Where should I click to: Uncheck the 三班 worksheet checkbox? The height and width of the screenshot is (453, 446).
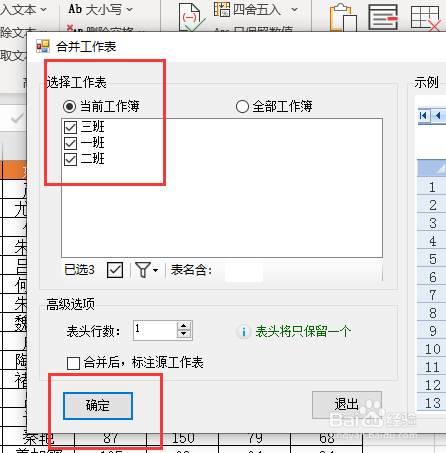click(x=70, y=127)
